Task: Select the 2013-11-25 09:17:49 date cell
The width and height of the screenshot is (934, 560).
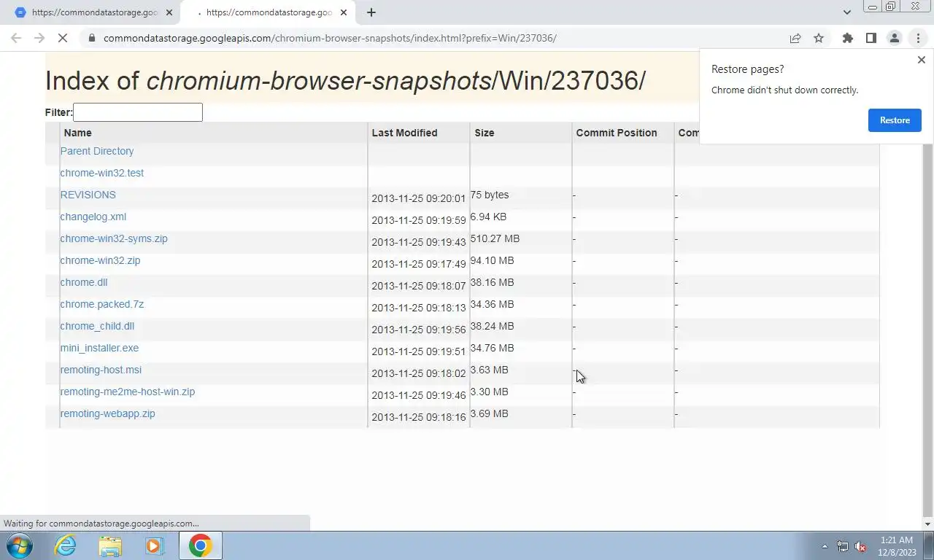Action: 418,264
